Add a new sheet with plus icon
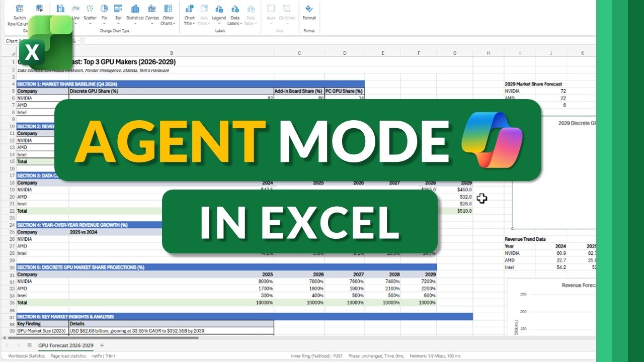 (102, 345)
